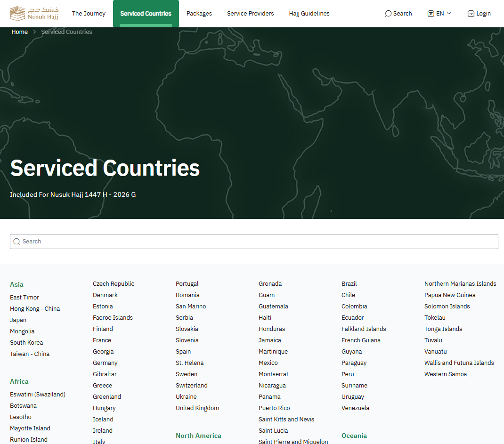
Task: Click the magnifier icon in country search field
Action: 16,242
